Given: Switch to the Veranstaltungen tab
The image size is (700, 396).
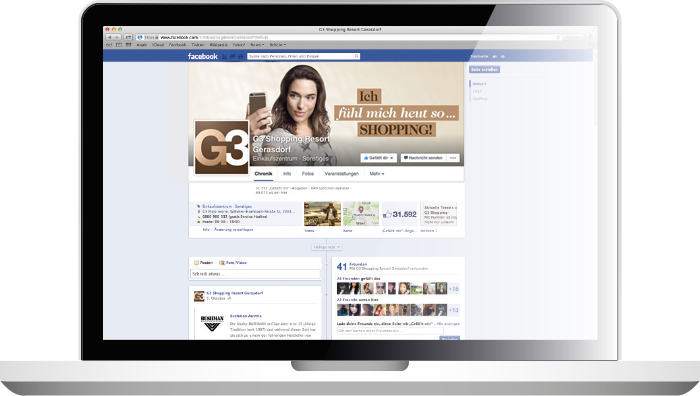Looking at the screenshot, I should tap(342, 174).
